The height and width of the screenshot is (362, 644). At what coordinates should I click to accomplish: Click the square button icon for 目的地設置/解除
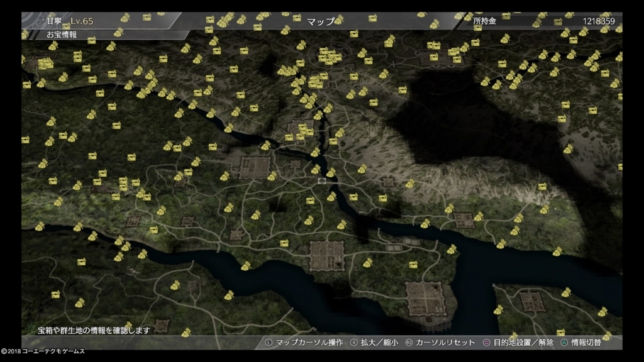click(x=486, y=343)
